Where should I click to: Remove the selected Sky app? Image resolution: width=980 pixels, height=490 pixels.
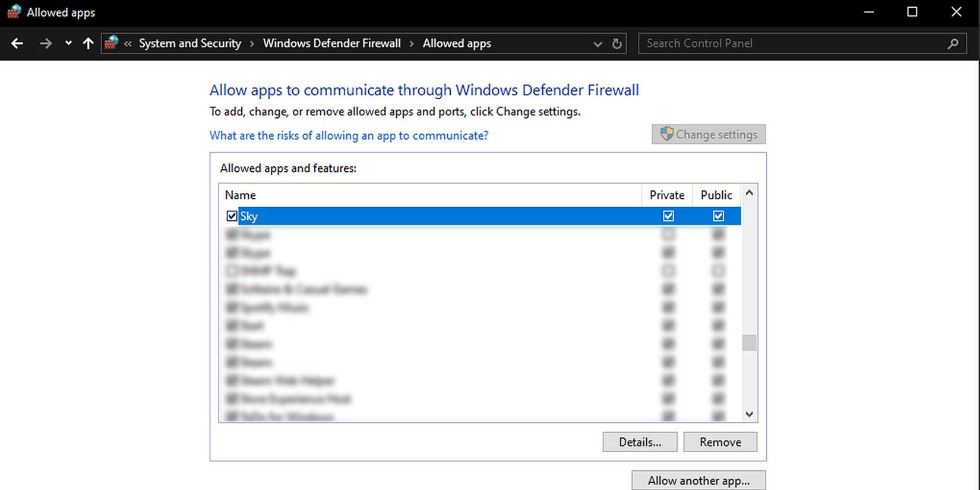[720, 442]
